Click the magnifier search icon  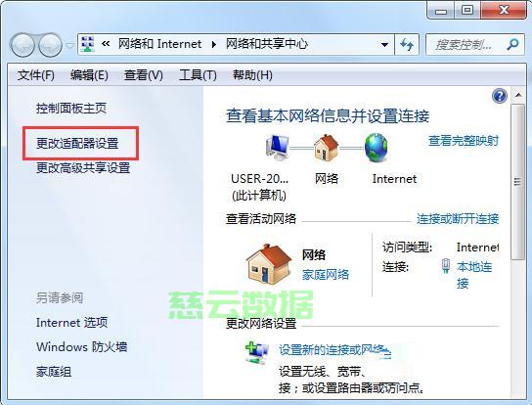(x=512, y=44)
